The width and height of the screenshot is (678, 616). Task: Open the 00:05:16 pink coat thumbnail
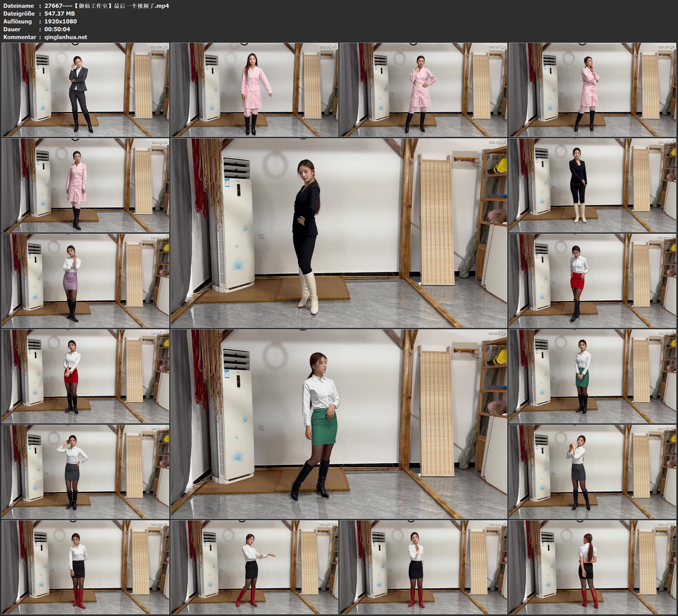tap(254, 89)
